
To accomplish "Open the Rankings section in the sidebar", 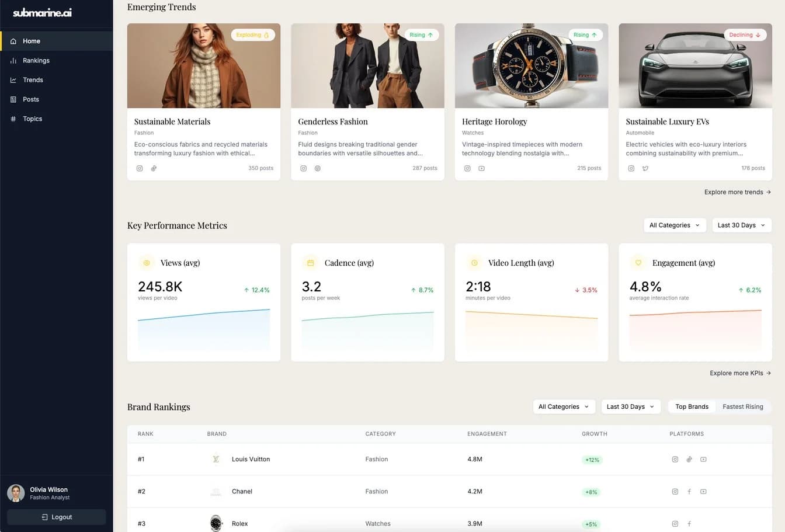I will [x=36, y=60].
